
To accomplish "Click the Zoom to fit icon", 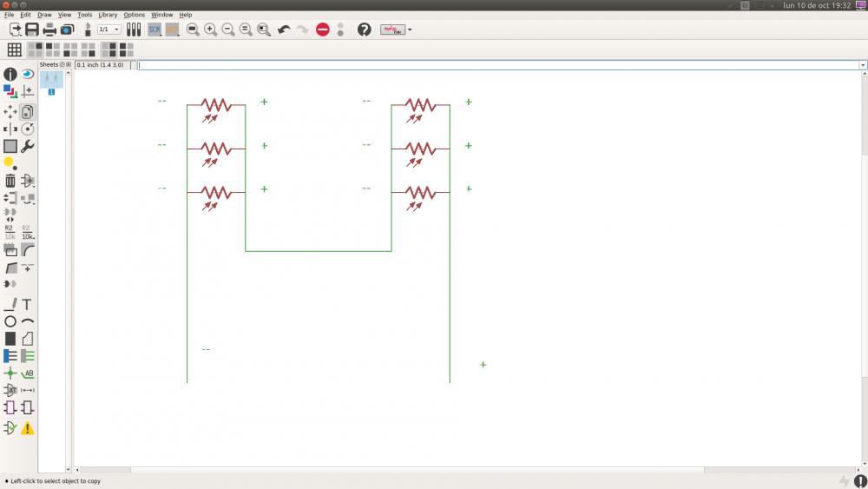I will tap(193, 30).
